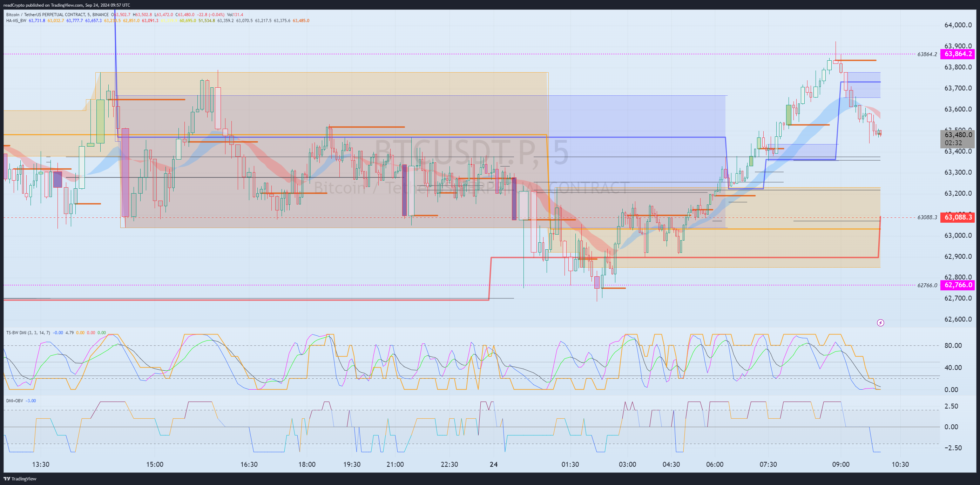Click the 2.50 level on DMI+OBV scale
The image size is (980, 485).
[x=952, y=406]
